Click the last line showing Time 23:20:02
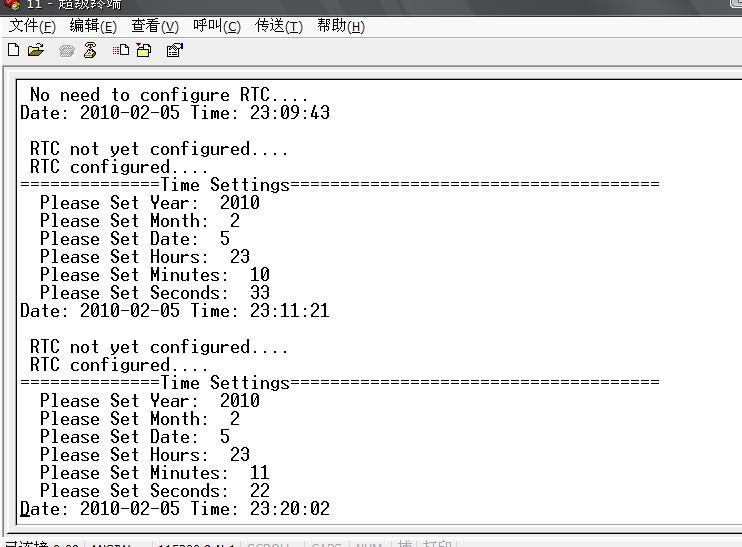 175,509
